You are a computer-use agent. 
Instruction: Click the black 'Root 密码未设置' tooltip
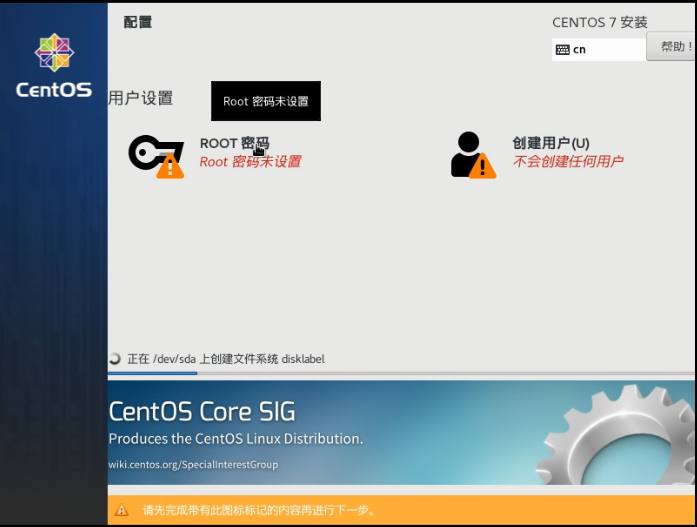pyautogui.click(x=266, y=101)
